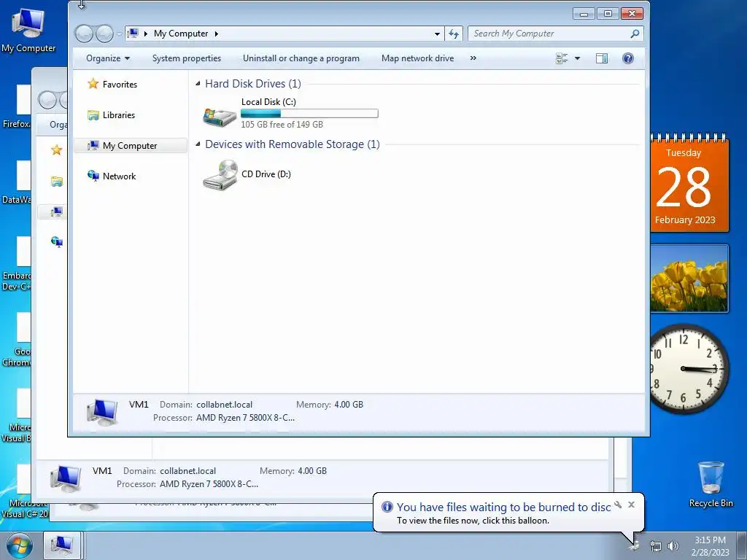Click the magnifier search icon

(x=635, y=34)
